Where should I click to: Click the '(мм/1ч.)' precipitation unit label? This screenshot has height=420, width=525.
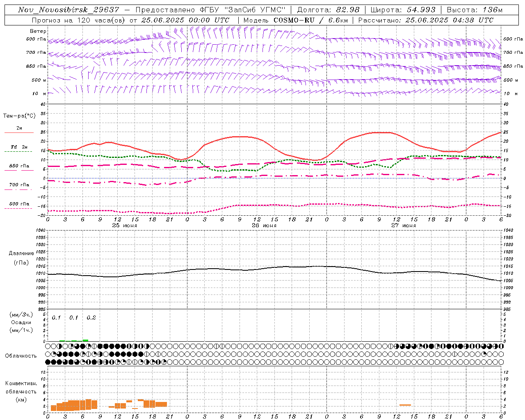(21, 330)
